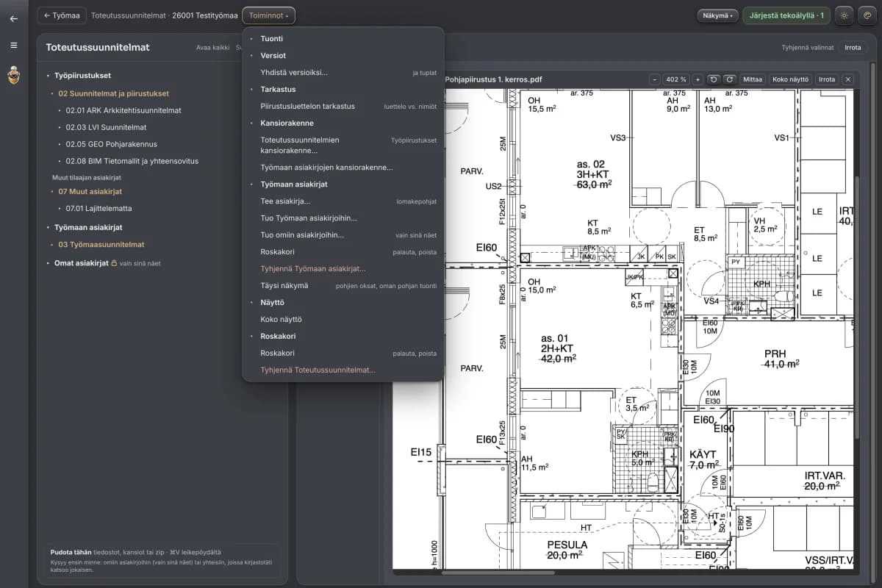This screenshot has height=588, width=882.
Task: Open the color palette theme icon
Action: point(867,15)
